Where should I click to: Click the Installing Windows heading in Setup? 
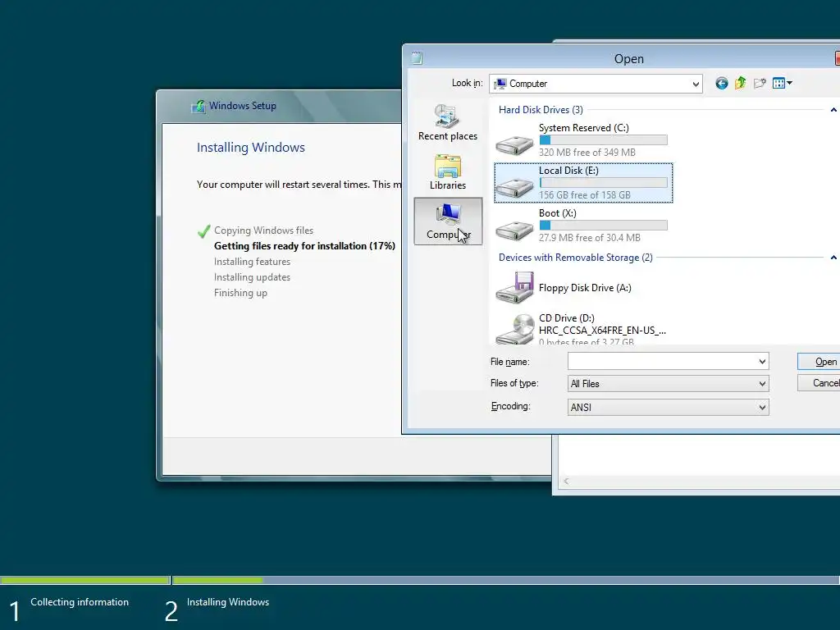[251, 148]
